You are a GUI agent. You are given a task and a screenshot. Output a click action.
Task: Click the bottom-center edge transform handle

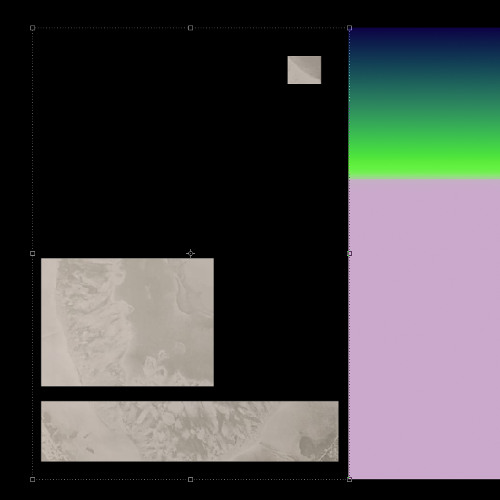click(190, 479)
